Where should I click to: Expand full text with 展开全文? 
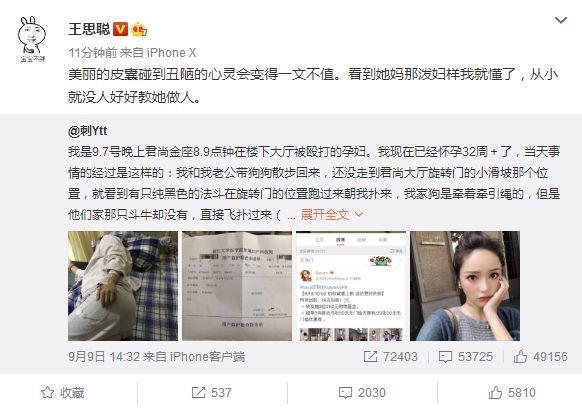331,214
